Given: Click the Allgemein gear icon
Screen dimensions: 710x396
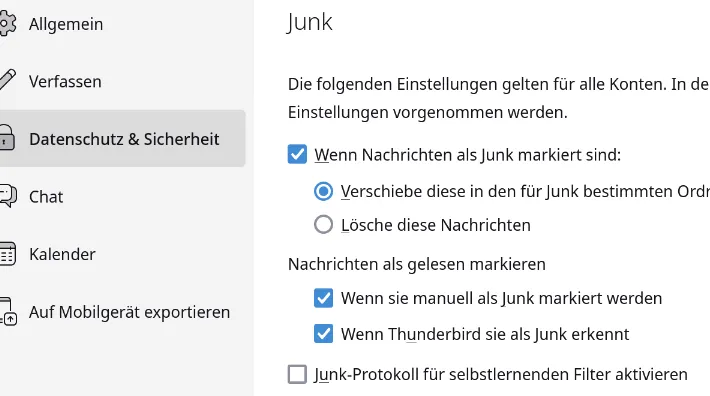Looking at the screenshot, I should click(x=7, y=24).
